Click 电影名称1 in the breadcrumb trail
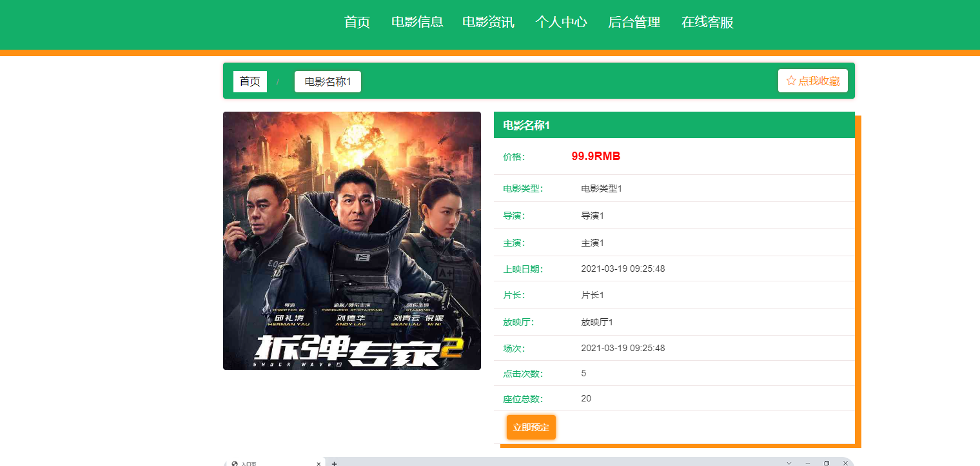980x466 pixels. tap(328, 81)
